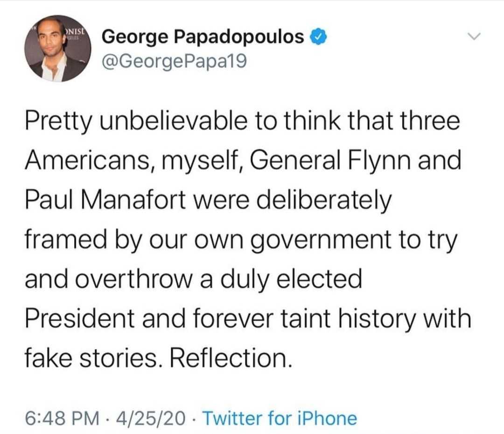Click the blue verified badge icon
This screenshot has width=504, height=434.
318,36
